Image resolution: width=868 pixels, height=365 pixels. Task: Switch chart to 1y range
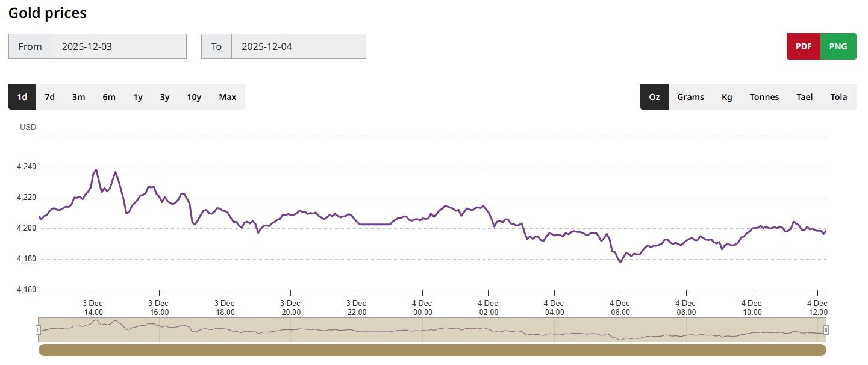[x=138, y=97]
